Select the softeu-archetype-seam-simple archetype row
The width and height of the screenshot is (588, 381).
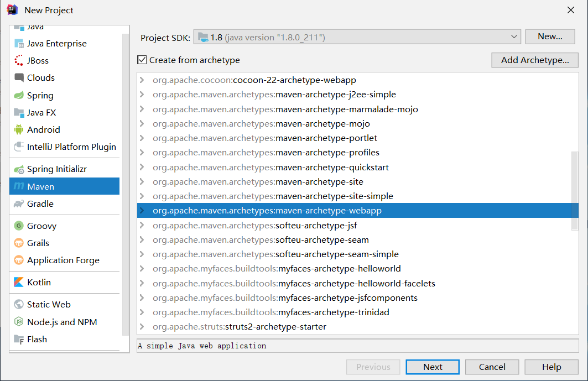click(x=357, y=254)
